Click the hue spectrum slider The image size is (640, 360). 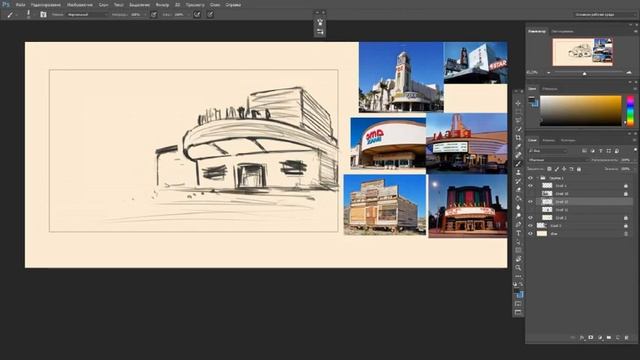tap(631, 111)
